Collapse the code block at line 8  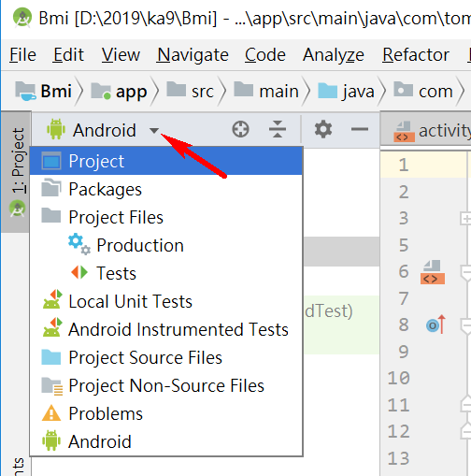point(465,325)
